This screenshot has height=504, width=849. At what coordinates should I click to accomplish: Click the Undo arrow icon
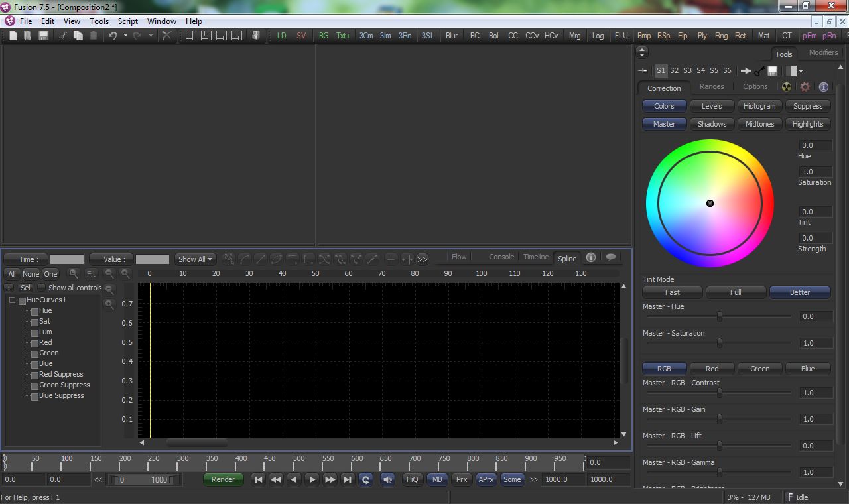point(113,36)
